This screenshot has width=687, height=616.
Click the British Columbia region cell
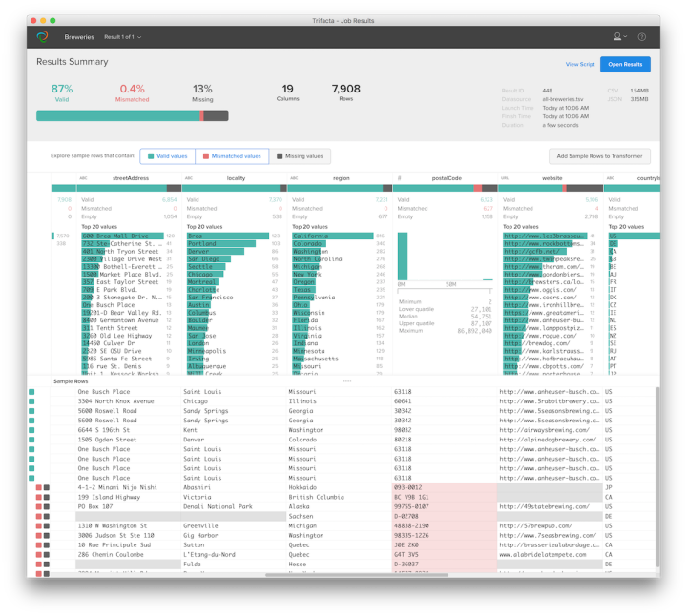click(339, 498)
